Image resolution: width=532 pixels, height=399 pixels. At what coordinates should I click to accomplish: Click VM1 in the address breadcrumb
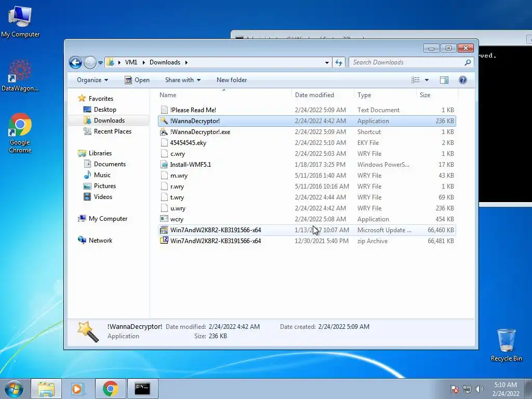(131, 62)
